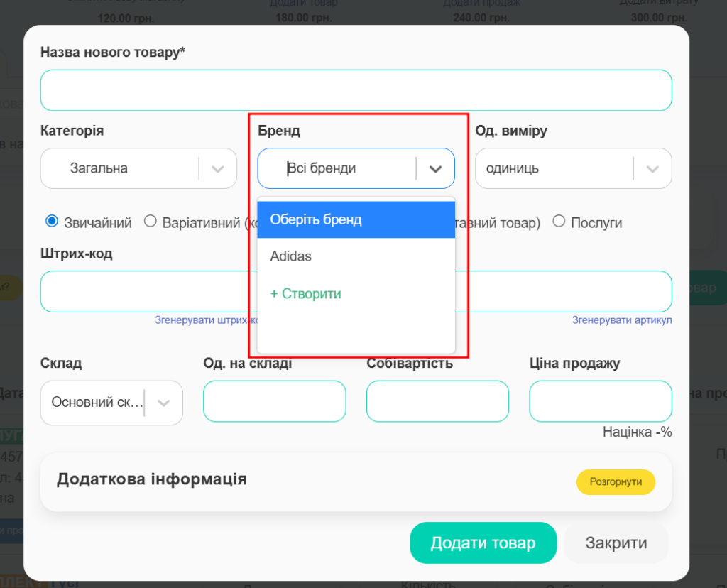Click the chevron icon in Склад dropdown
The height and width of the screenshot is (588, 727).
click(x=164, y=403)
